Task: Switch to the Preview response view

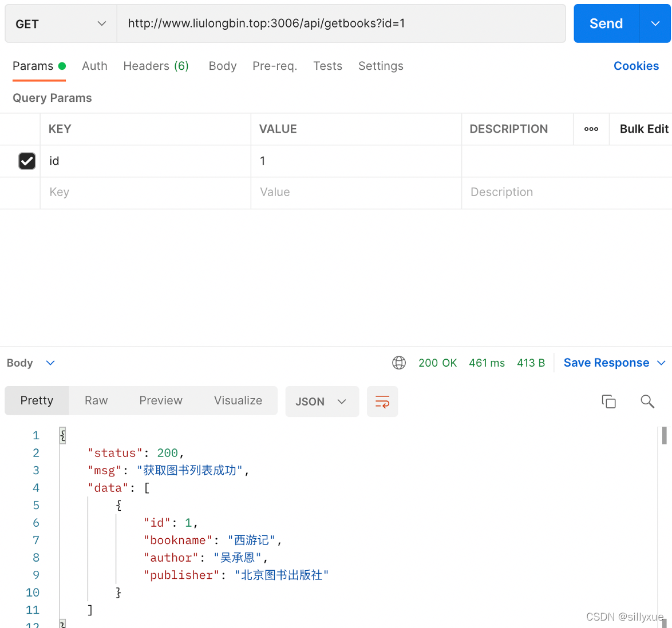Action: click(x=161, y=400)
